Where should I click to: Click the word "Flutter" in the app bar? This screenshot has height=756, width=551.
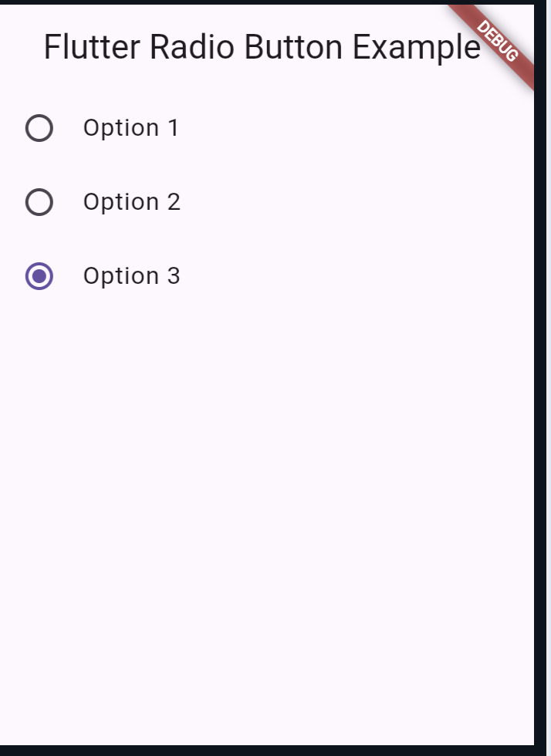click(91, 47)
